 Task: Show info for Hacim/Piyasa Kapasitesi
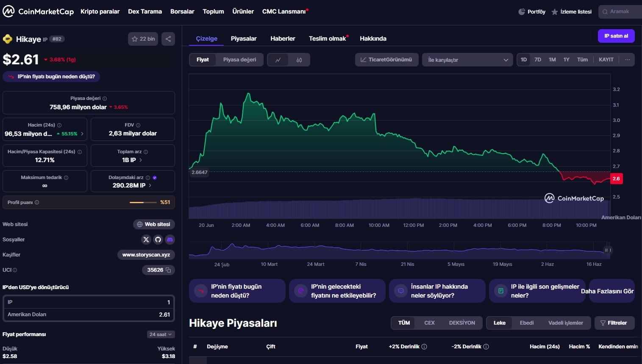point(80,152)
